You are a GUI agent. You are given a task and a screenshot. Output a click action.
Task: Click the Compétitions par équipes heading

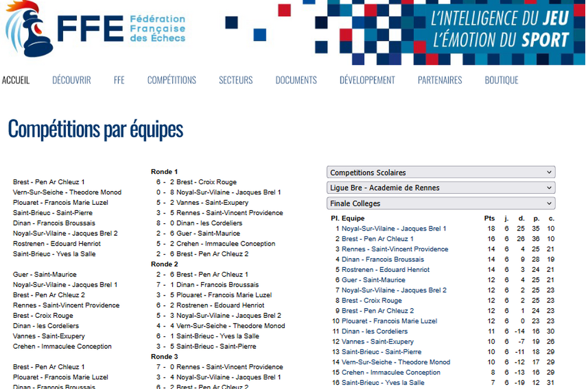click(95, 130)
